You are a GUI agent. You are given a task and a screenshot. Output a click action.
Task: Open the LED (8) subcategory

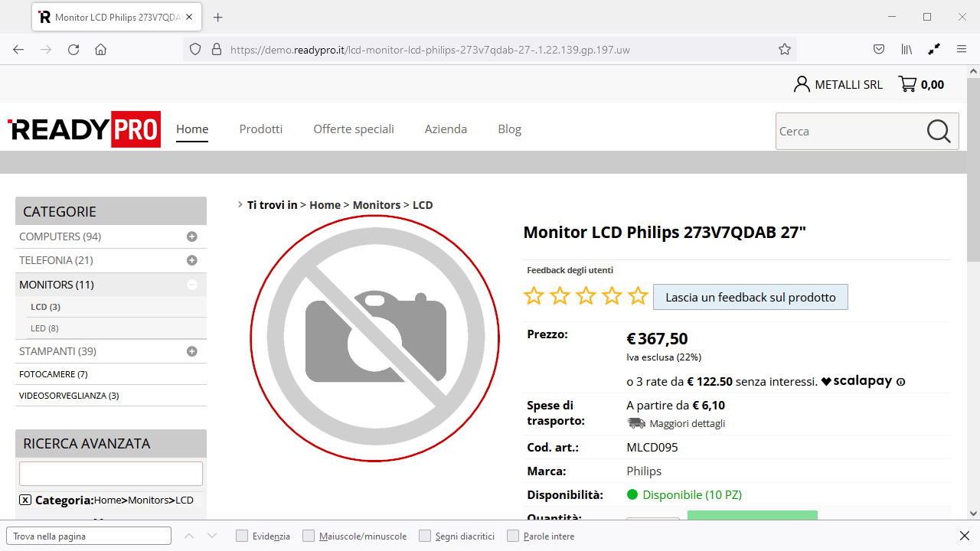[44, 328]
